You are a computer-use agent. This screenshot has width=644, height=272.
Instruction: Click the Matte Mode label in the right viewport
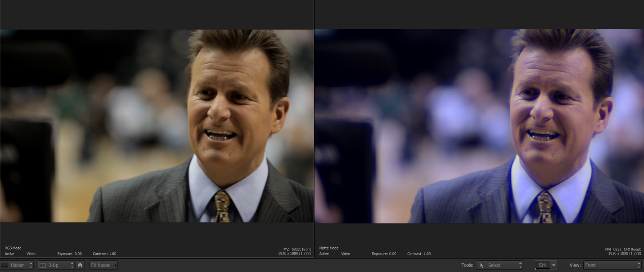[x=329, y=248]
